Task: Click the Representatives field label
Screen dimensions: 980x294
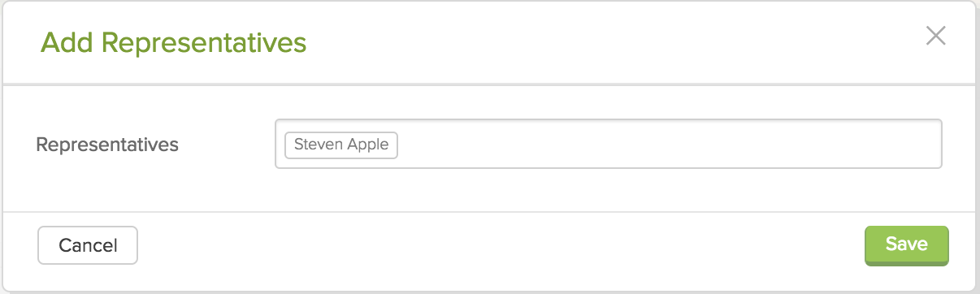Action: [107, 145]
